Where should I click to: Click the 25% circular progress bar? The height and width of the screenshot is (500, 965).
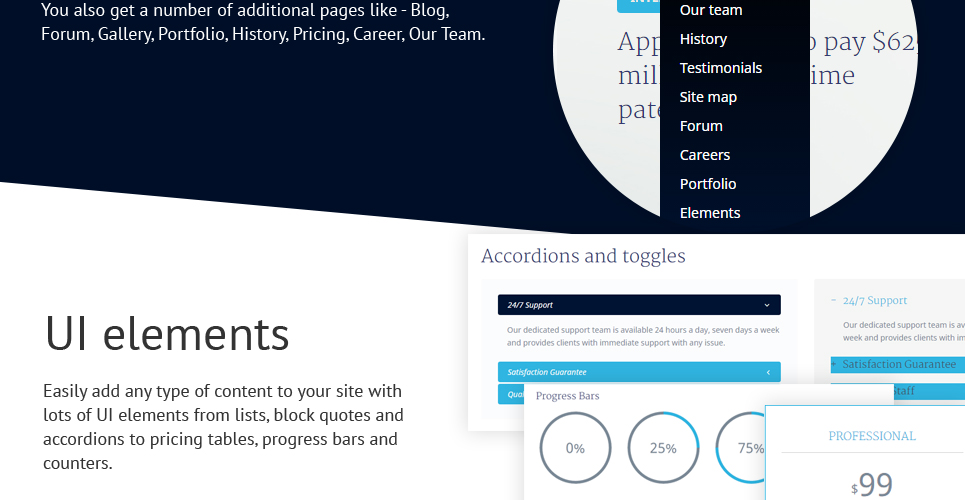(x=663, y=448)
